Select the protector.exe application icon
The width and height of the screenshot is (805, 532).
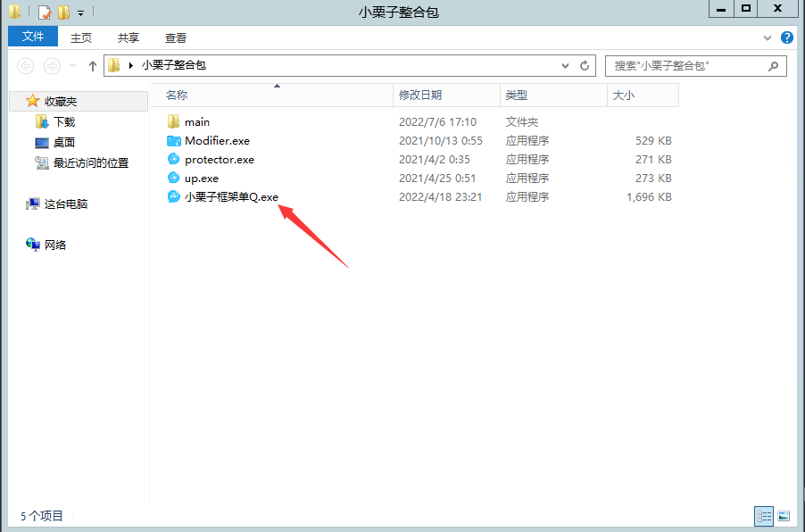(173, 159)
